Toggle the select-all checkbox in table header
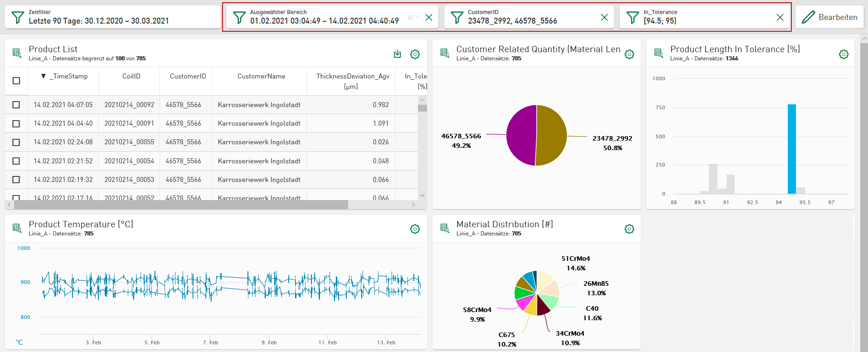The height and width of the screenshot is (352, 868). [x=16, y=81]
